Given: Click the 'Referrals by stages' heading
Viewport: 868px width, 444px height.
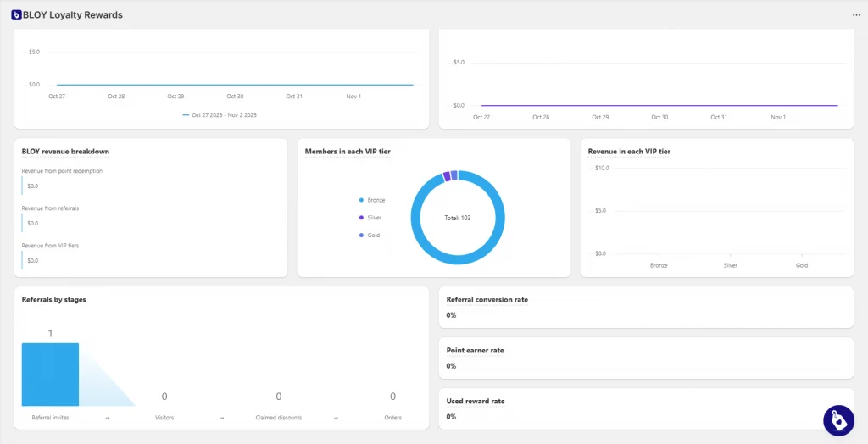Looking at the screenshot, I should click(53, 299).
